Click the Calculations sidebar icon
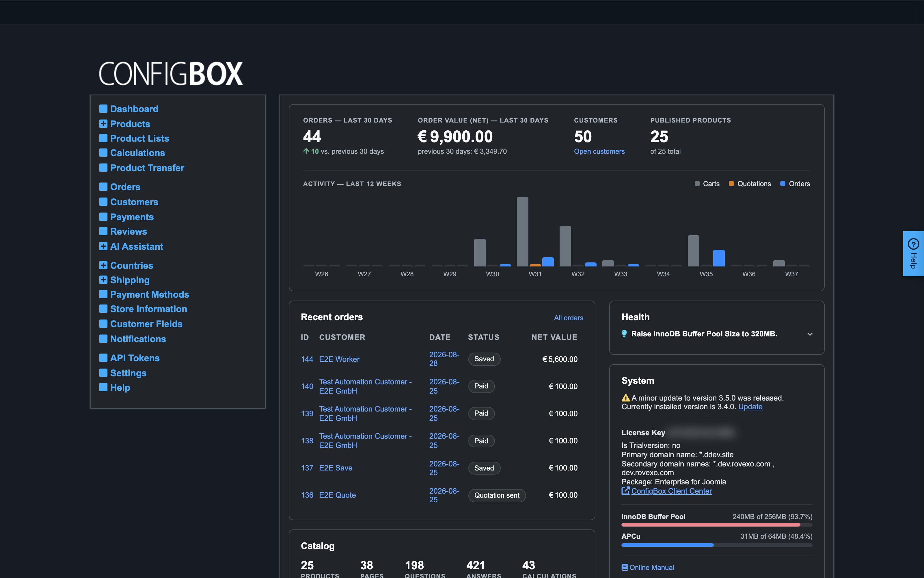 103,153
